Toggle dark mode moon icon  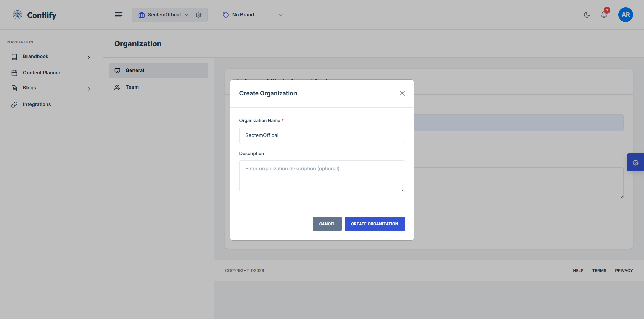tap(587, 15)
